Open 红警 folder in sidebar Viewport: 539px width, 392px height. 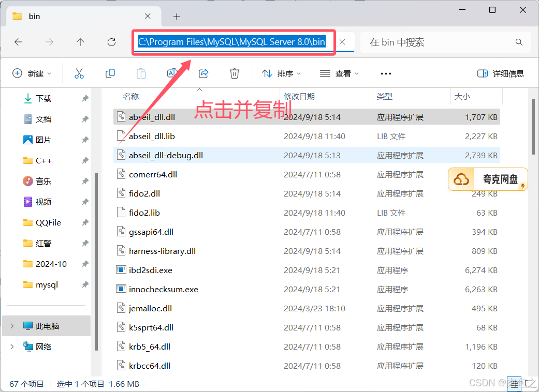point(43,243)
